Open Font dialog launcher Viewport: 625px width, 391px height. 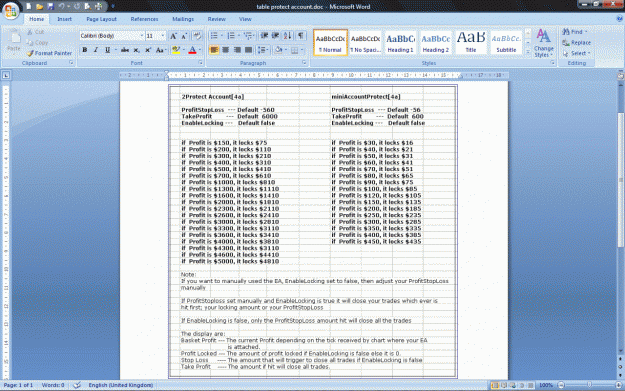click(200, 63)
